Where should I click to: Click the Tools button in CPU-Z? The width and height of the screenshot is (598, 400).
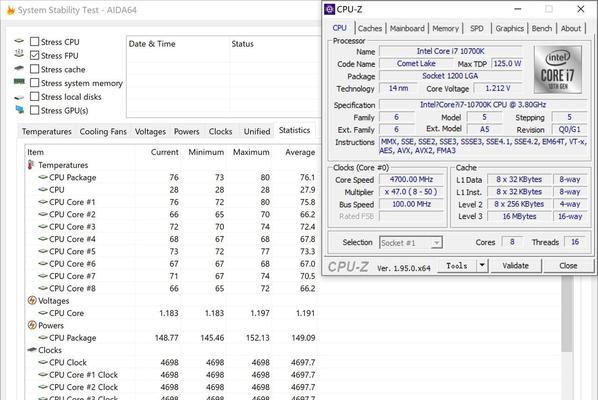[x=457, y=266]
